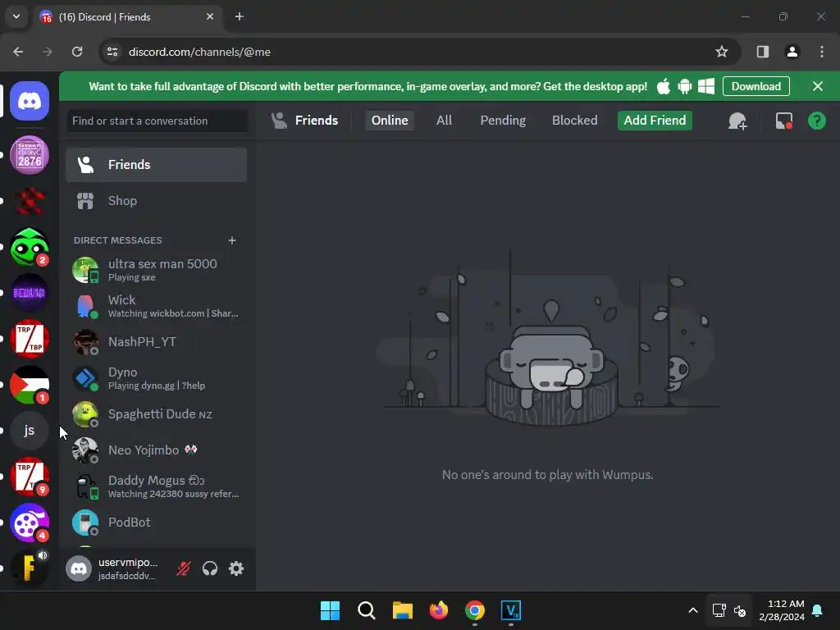This screenshot has height=630, width=840.
Task: Open File Explorer from taskbar
Action: (402, 610)
